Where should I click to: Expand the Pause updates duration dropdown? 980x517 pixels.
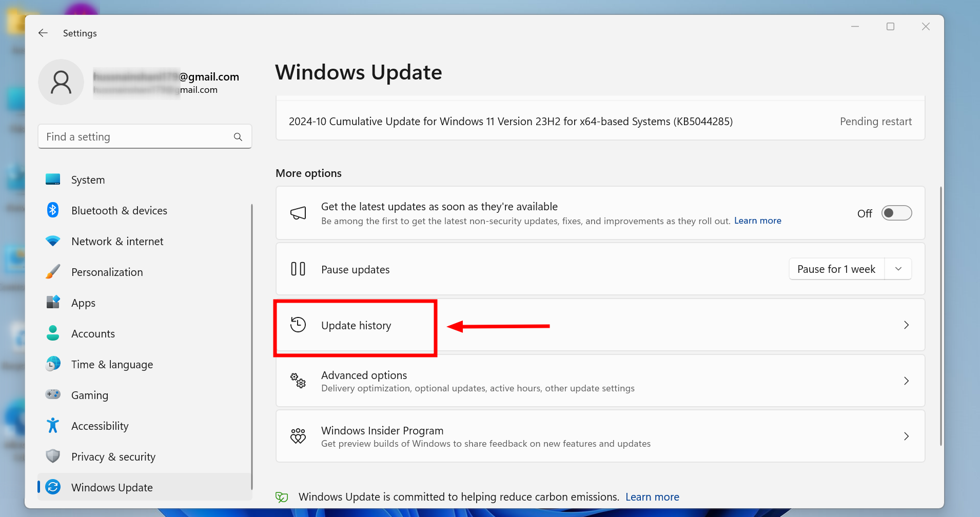(x=898, y=268)
